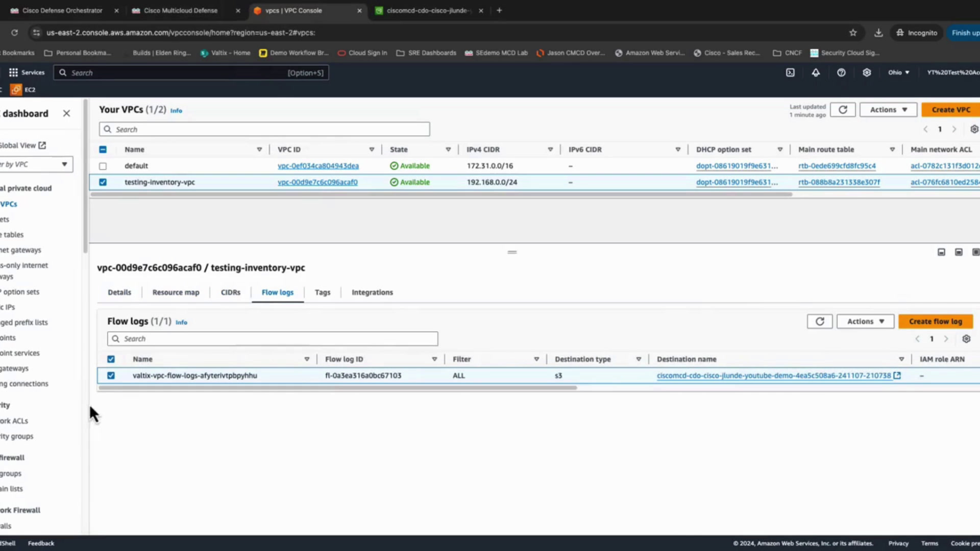Viewport: 980px width, 551px height.
Task: Click the VPC table horizontal scrollbar
Action: point(442,194)
